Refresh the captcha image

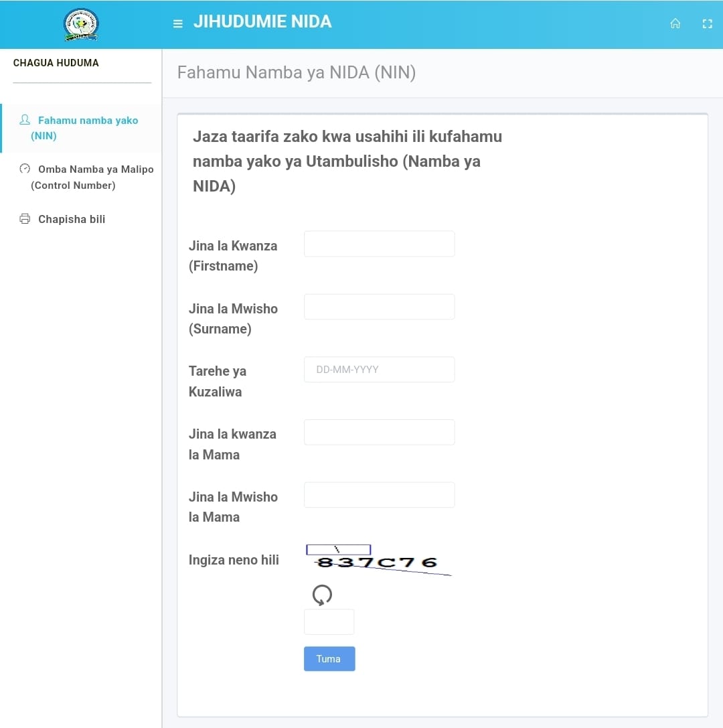321,595
